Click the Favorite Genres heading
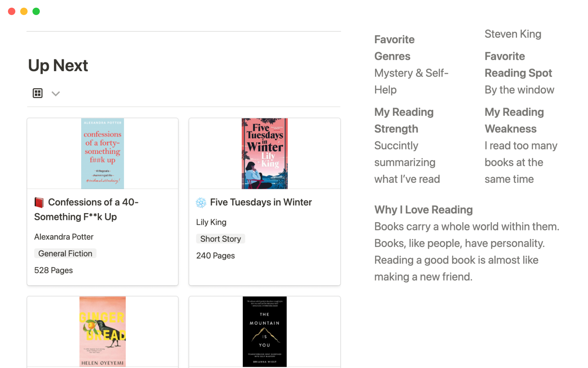This screenshot has height=368, width=588. tap(394, 48)
